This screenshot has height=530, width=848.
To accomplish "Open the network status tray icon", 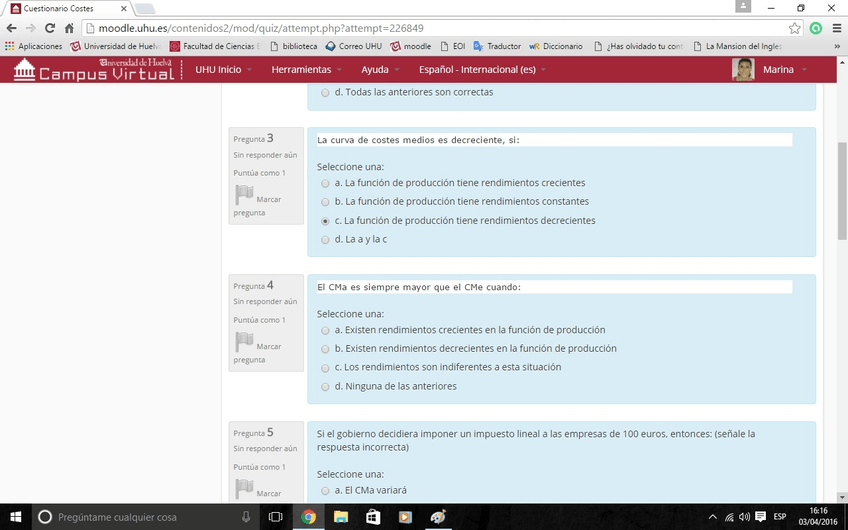I will [x=729, y=517].
